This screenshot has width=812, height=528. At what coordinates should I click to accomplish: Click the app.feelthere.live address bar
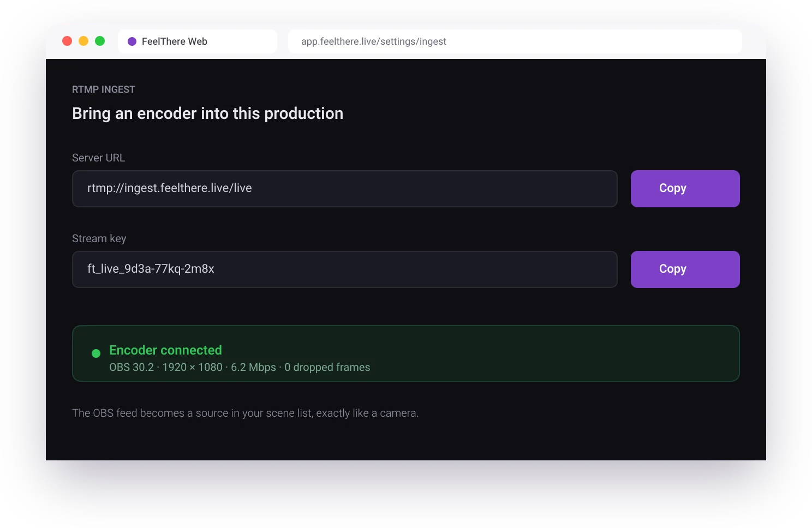[x=515, y=41]
